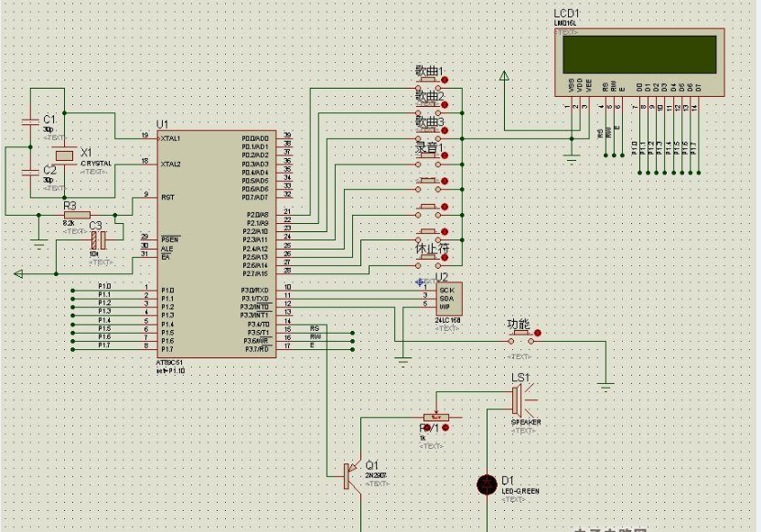Click the LS1 reference label
This screenshot has width=761, height=532.
520,378
